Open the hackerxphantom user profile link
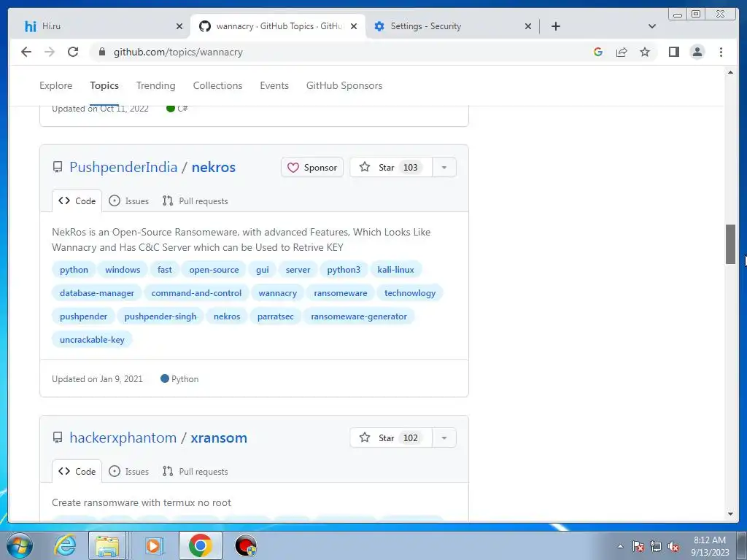 point(123,437)
